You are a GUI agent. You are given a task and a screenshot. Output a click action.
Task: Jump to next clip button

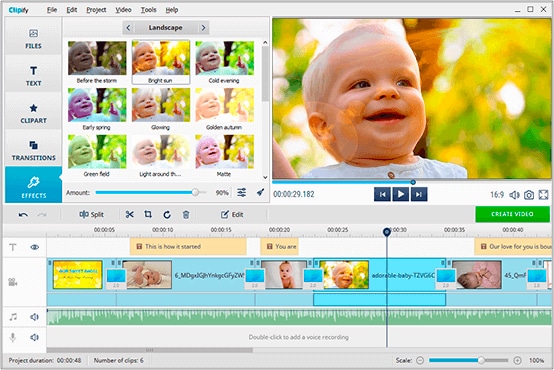click(x=419, y=194)
